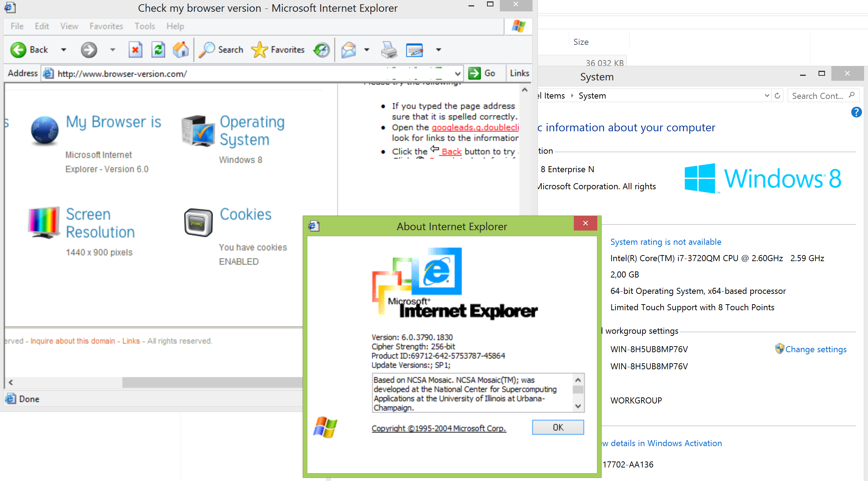
Task: Click the Windows 8 logo in System window
Action: pyautogui.click(x=763, y=178)
